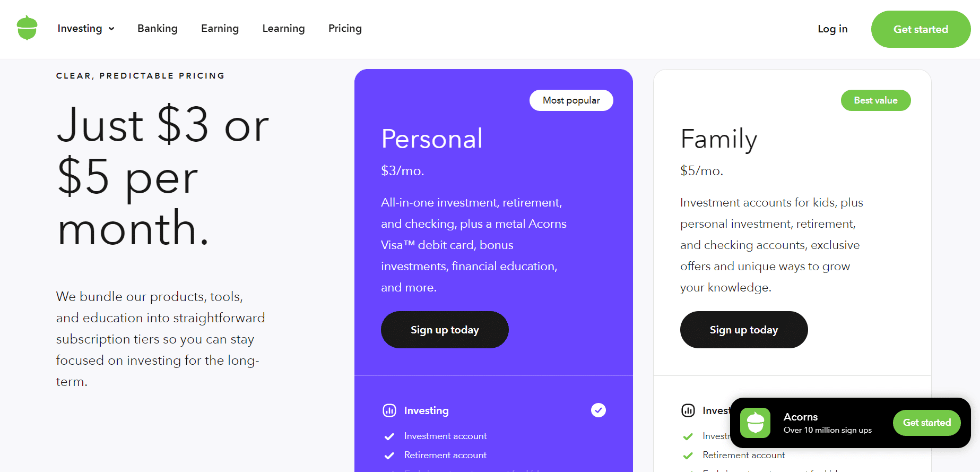Click the Acorns logo in the navigation bar

point(27,28)
